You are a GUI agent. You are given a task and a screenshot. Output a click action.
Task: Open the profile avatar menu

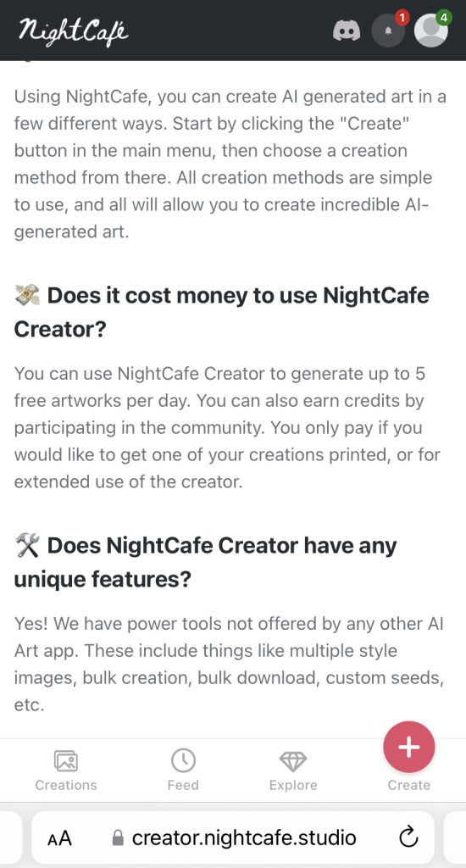431,31
